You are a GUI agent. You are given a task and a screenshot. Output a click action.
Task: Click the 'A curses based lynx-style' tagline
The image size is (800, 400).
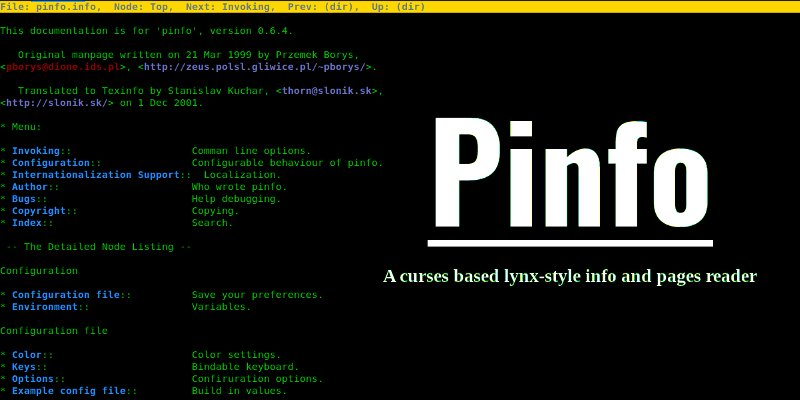point(570,276)
